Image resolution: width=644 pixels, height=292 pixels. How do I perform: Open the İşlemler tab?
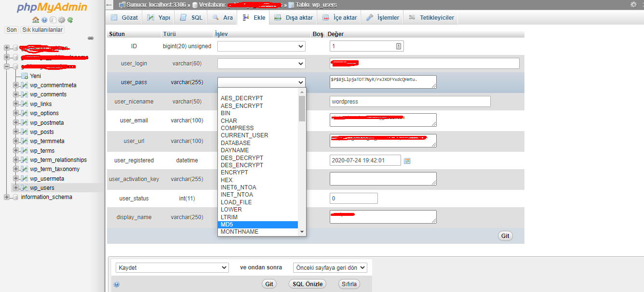(382, 18)
